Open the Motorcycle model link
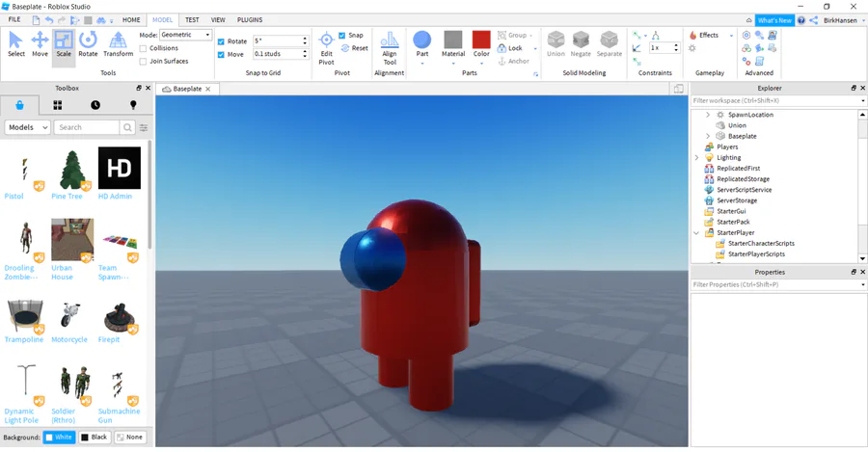Screen dimensions: 868x452 (69, 339)
